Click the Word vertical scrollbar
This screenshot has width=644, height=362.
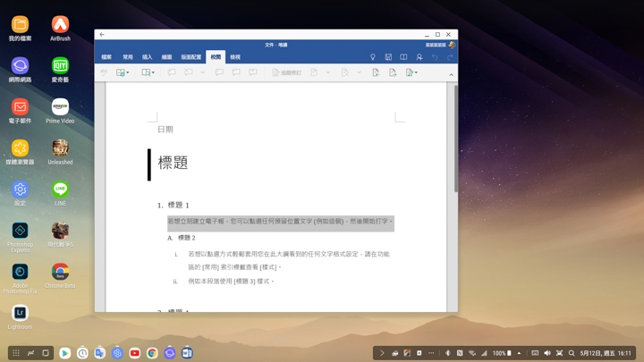455,139
